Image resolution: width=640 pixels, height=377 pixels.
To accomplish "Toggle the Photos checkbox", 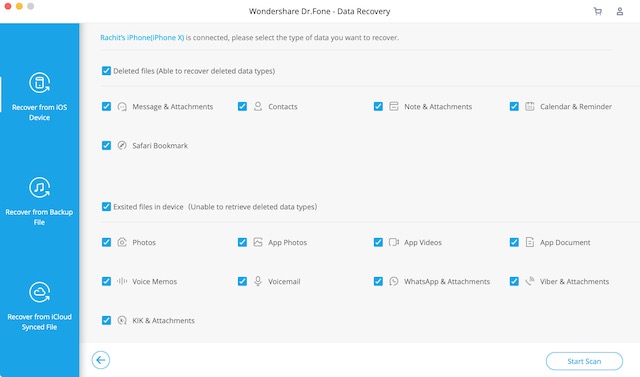I will [x=106, y=242].
